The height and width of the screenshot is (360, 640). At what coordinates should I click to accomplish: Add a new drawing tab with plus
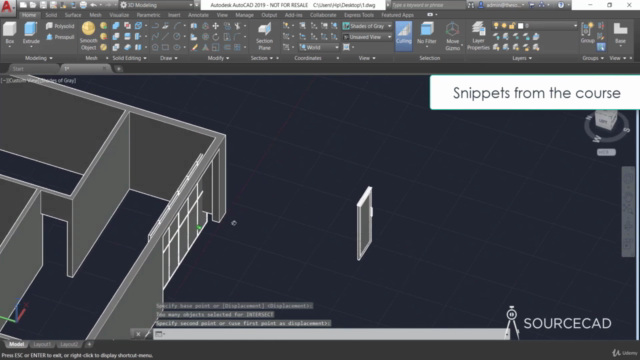118,69
